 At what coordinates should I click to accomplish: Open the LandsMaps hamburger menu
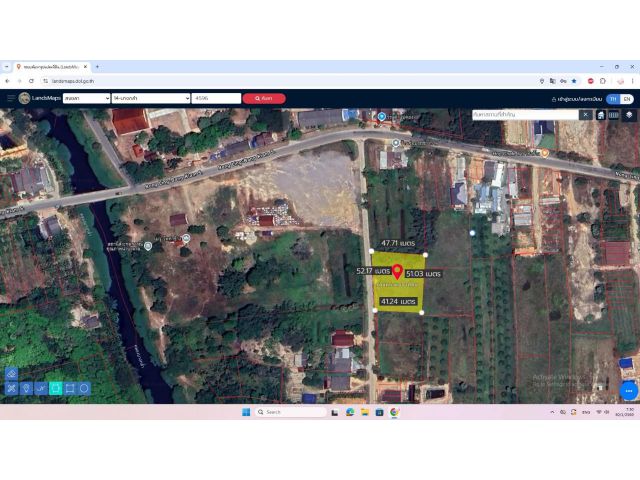[11, 98]
